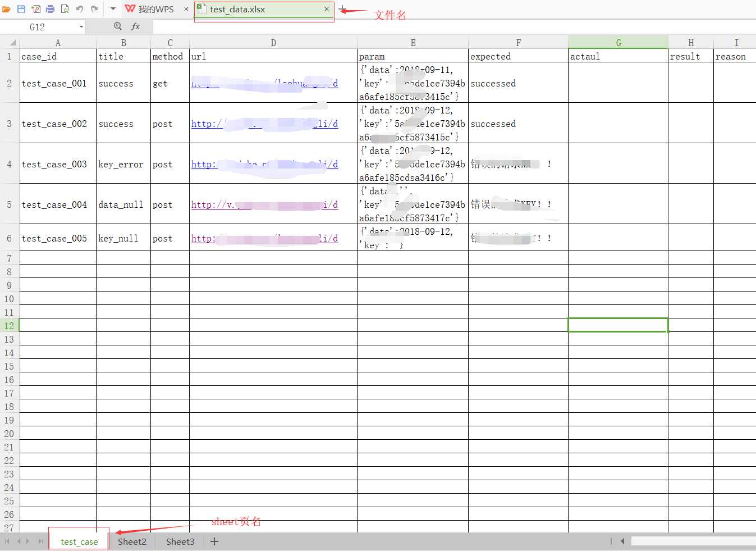756x551 pixels.
Task: Open the url link in test_case_003 row
Action: (264, 164)
